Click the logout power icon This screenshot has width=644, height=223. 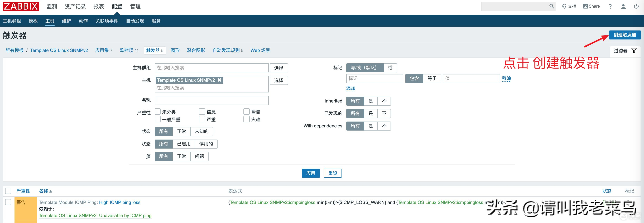point(636,7)
